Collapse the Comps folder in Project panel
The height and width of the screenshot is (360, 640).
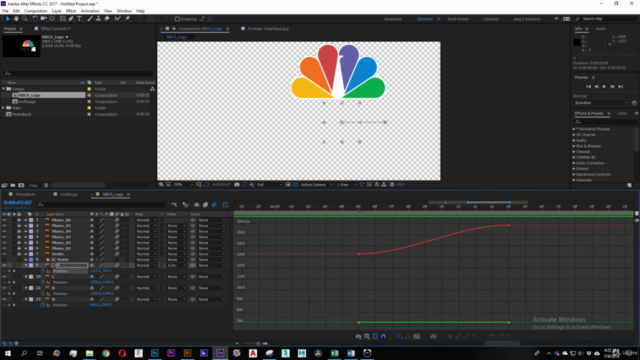pyautogui.click(x=4, y=89)
